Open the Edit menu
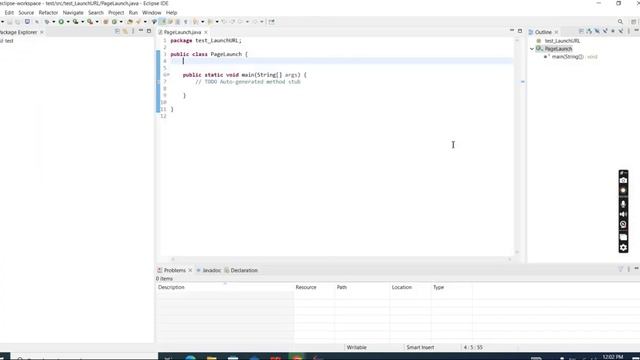The height and width of the screenshot is (360, 640). click(x=9, y=13)
